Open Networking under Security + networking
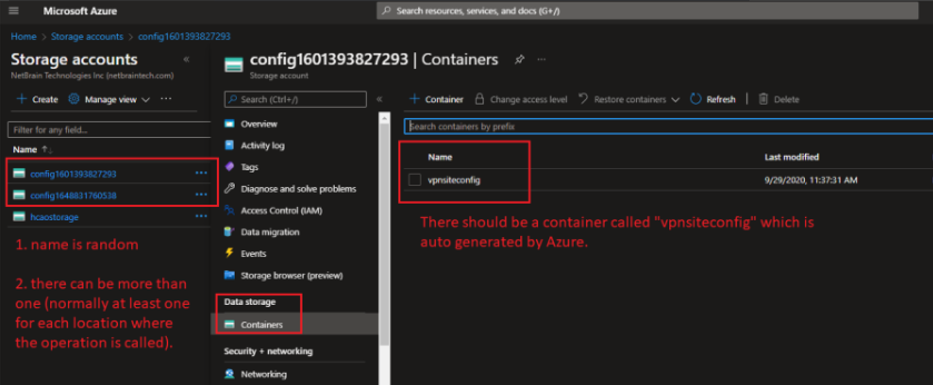Image resolution: width=933 pixels, height=385 pixels. tap(264, 374)
